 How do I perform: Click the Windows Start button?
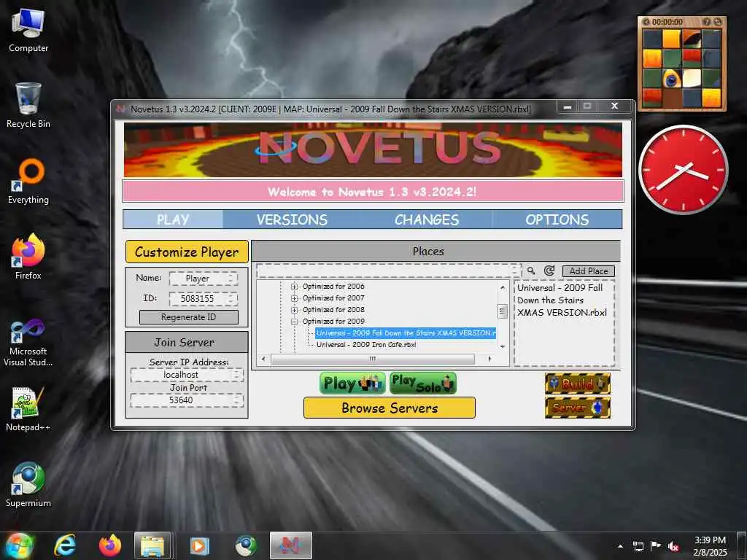point(19,545)
